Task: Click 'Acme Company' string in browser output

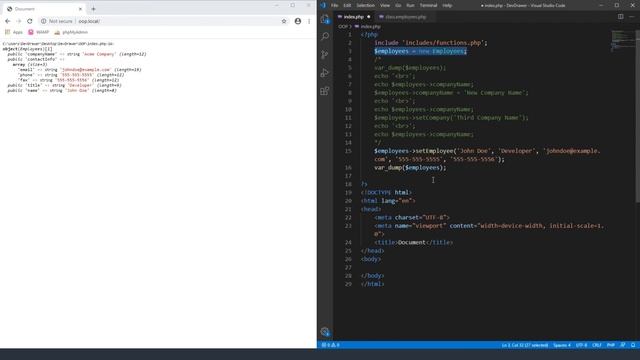Action: (99, 54)
